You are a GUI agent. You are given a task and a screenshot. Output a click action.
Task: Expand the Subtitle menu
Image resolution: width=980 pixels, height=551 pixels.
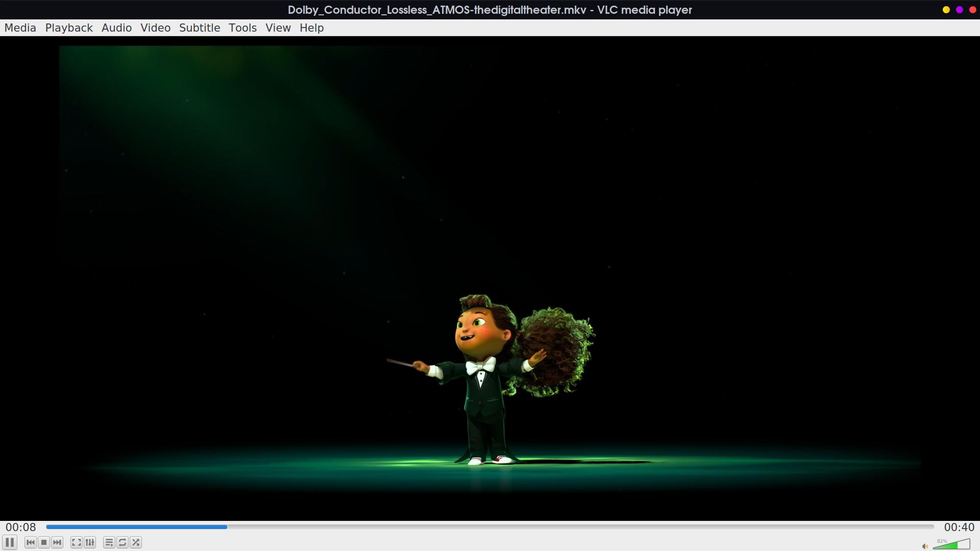[x=200, y=28]
